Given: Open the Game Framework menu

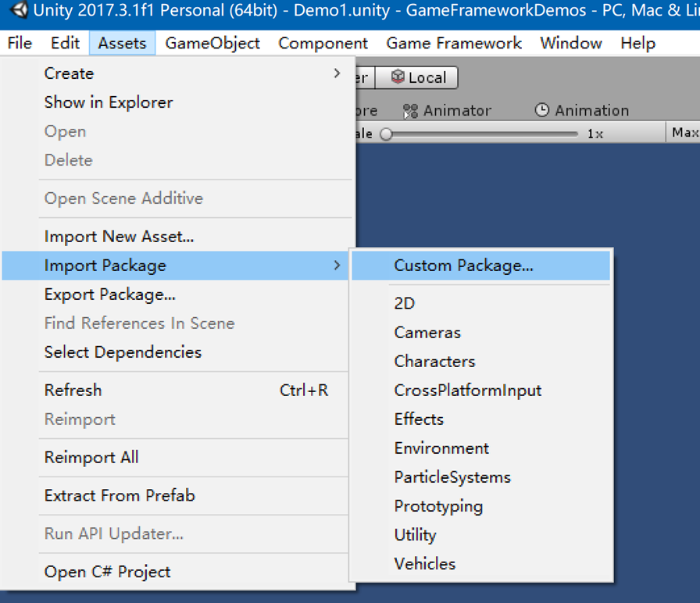Looking at the screenshot, I should tap(453, 43).
